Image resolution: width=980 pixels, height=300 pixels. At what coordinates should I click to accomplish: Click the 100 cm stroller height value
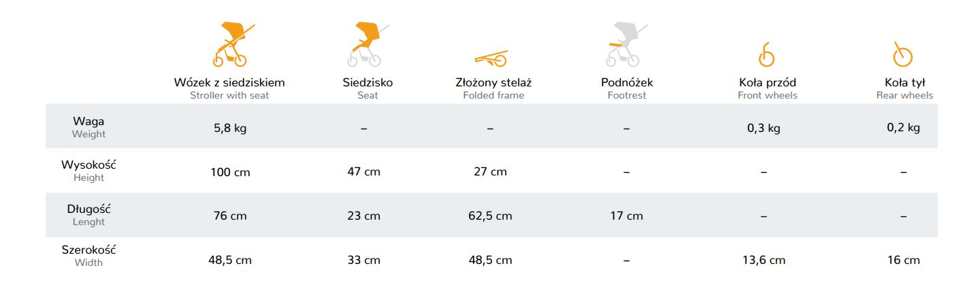pyautogui.click(x=230, y=172)
